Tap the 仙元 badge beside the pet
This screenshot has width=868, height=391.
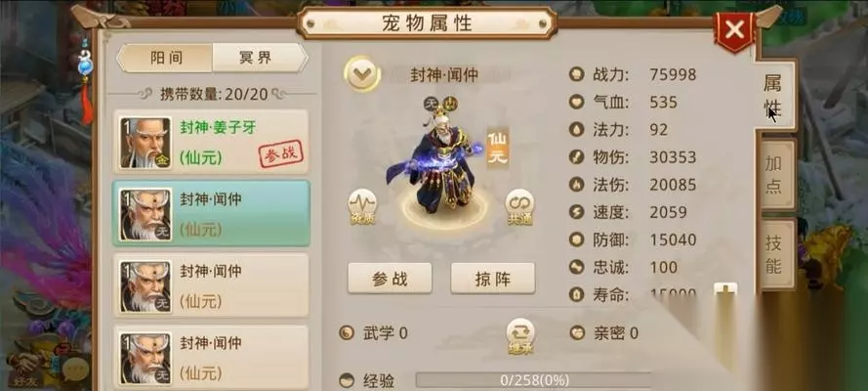coord(497,148)
